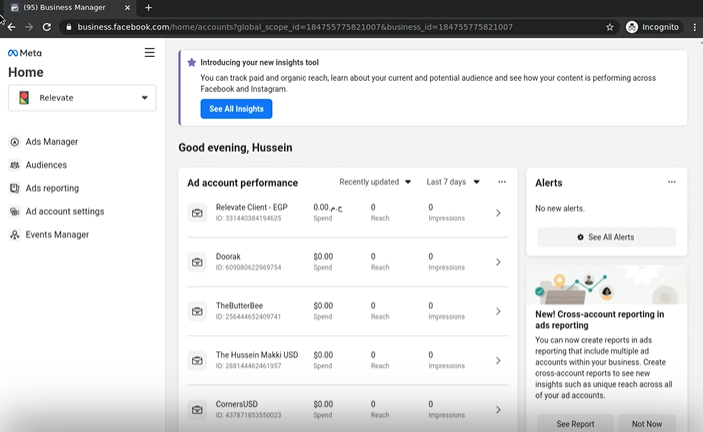Click The Hussein Makki USD account icon
The width and height of the screenshot is (703, 432).
(197, 361)
